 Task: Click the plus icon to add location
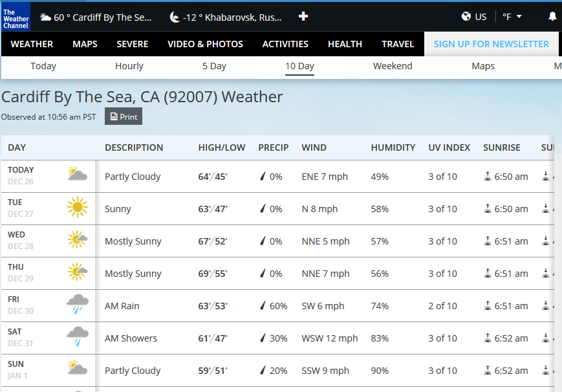[x=303, y=17]
